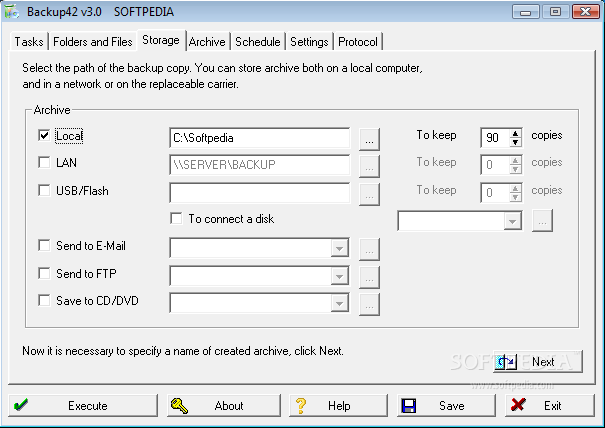Enable Send to E-Mail checkbox

click(44, 245)
